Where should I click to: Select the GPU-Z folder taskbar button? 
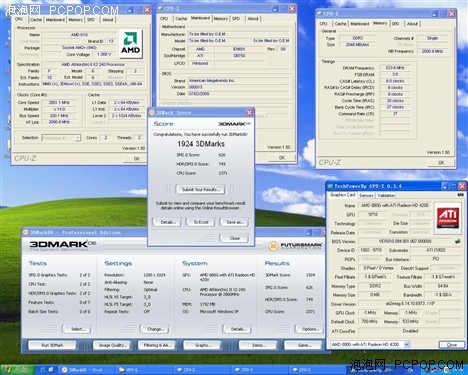pos(145,370)
